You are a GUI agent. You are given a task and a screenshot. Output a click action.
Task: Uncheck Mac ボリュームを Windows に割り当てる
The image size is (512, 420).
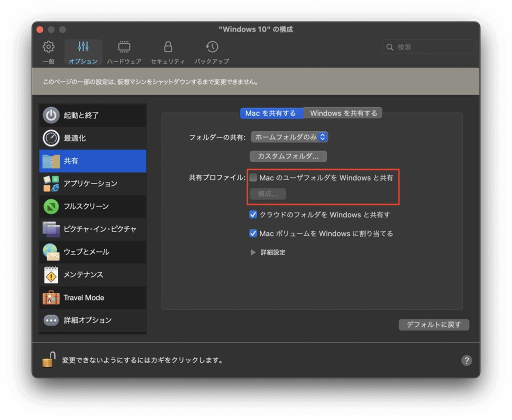coord(253,233)
